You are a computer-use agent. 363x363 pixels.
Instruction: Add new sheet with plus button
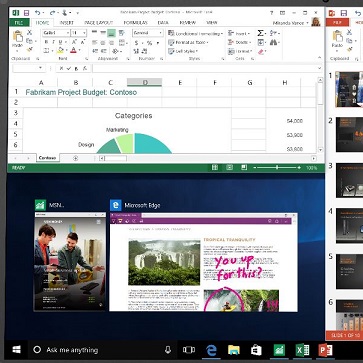75,158
